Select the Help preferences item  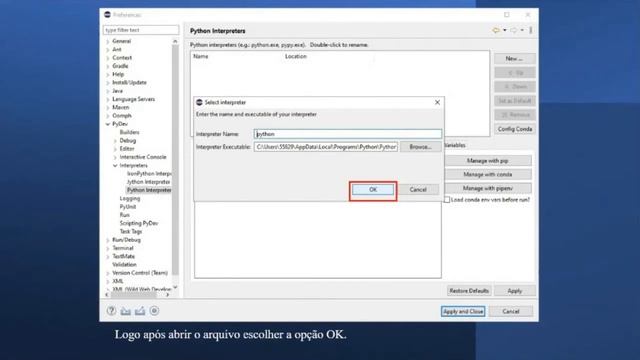click(118, 74)
